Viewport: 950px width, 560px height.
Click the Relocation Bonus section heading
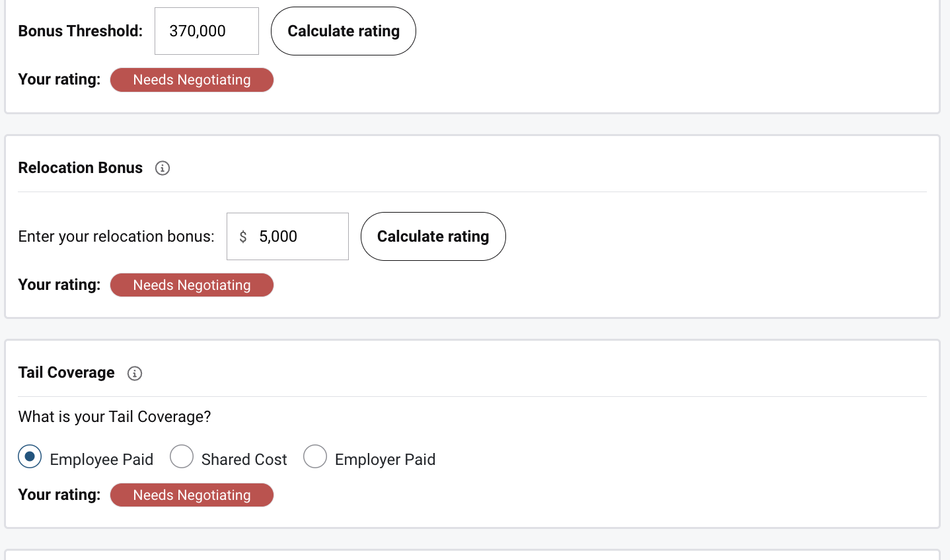(x=81, y=168)
